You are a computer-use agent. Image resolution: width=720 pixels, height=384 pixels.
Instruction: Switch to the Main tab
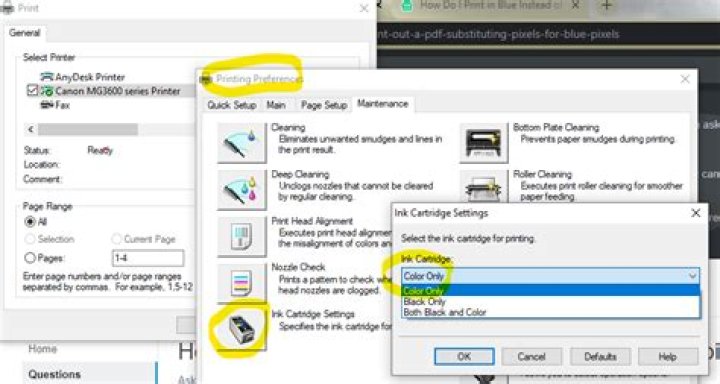coord(276,105)
